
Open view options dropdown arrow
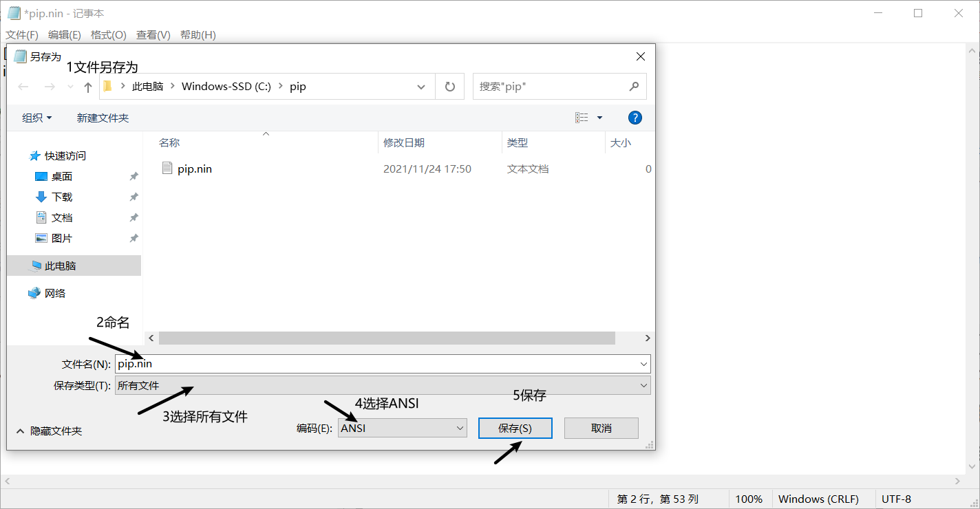[599, 118]
